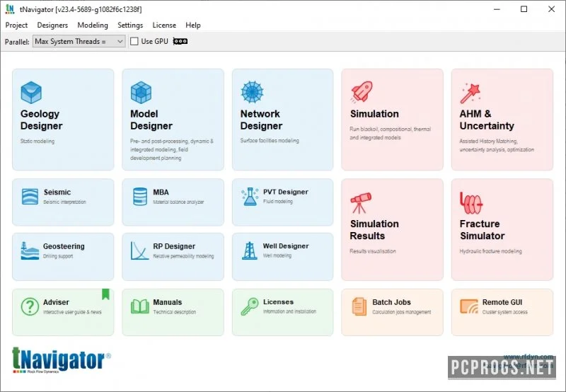This screenshot has height=392, width=566.
Task: Click the Manuals open book icon
Action: tap(139, 306)
